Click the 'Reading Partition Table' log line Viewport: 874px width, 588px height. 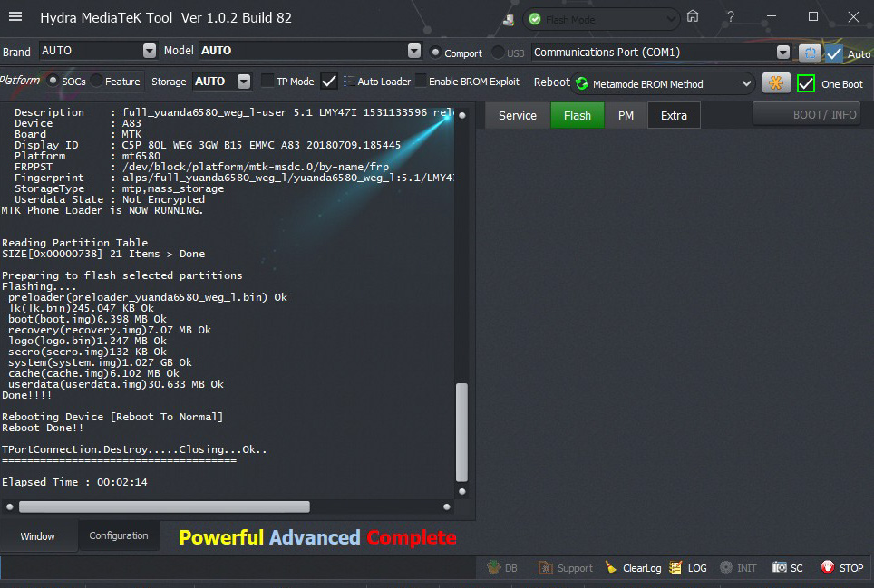click(x=74, y=243)
